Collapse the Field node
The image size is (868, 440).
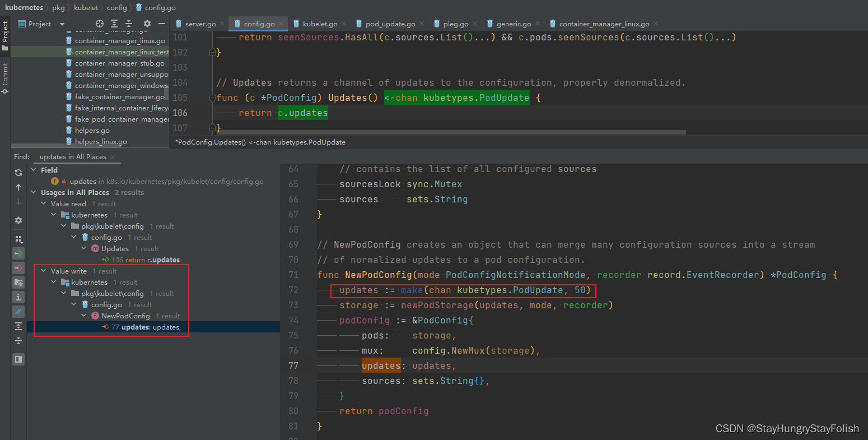click(34, 170)
